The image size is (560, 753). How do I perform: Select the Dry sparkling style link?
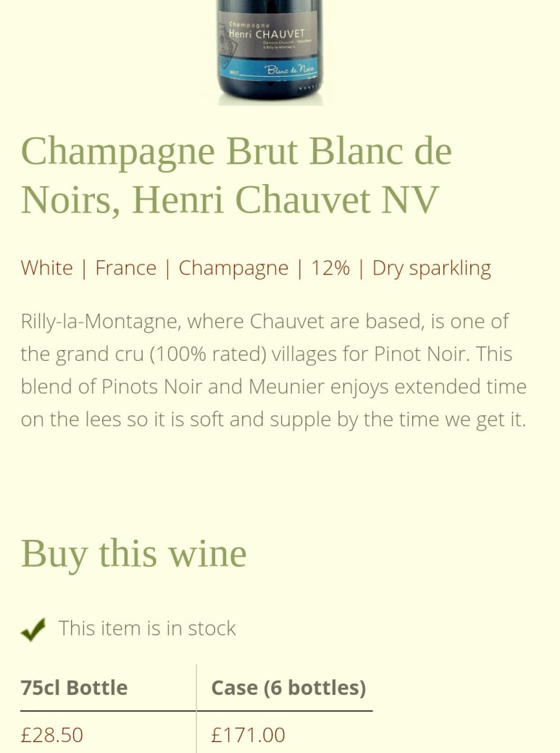tap(431, 268)
